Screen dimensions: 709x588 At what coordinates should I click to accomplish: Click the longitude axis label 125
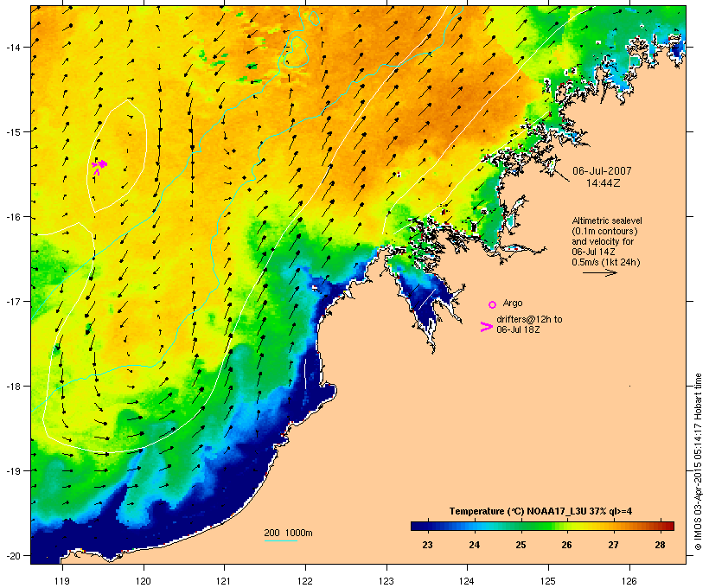click(548, 581)
